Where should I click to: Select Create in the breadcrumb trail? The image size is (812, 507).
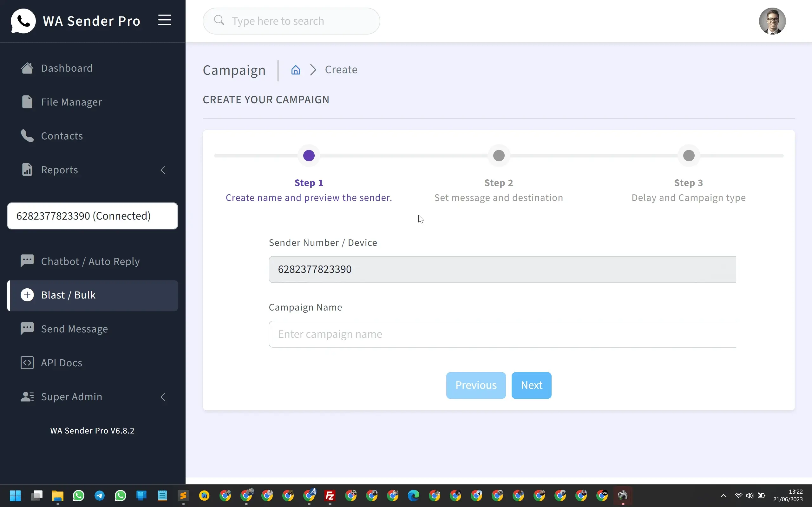coord(341,69)
